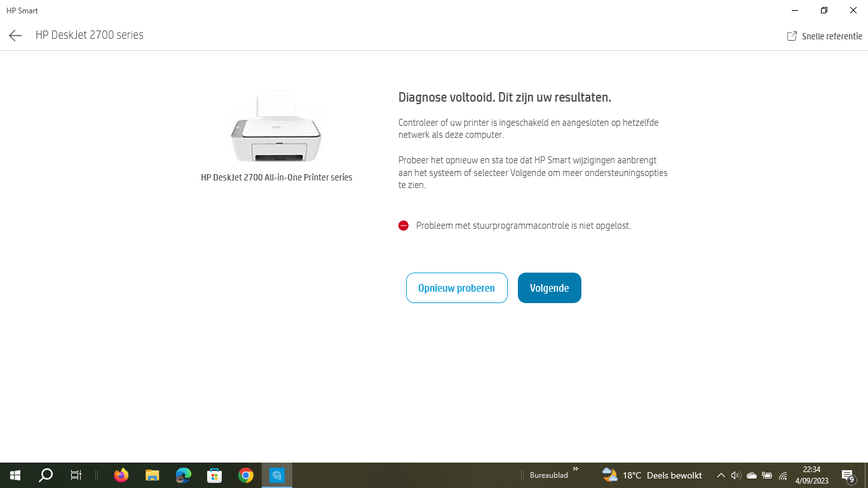Screen dimensions: 868x488
Task: Open Microsoft Edge from taskbar
Action: 183,475
